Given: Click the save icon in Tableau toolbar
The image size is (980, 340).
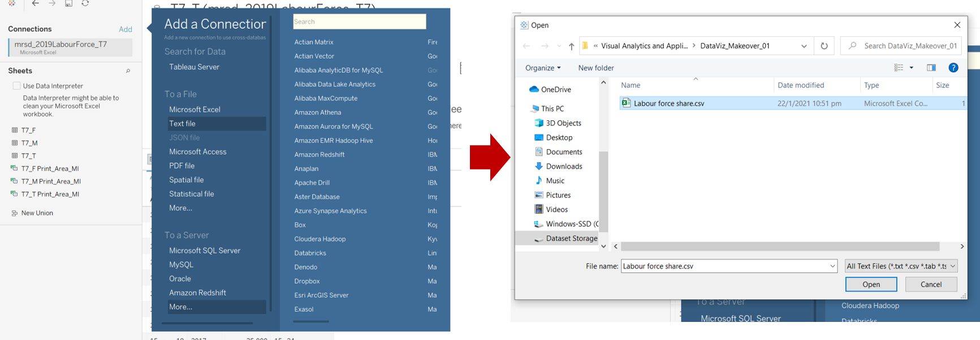Looking at the screenshot, I should click(68, 3).
